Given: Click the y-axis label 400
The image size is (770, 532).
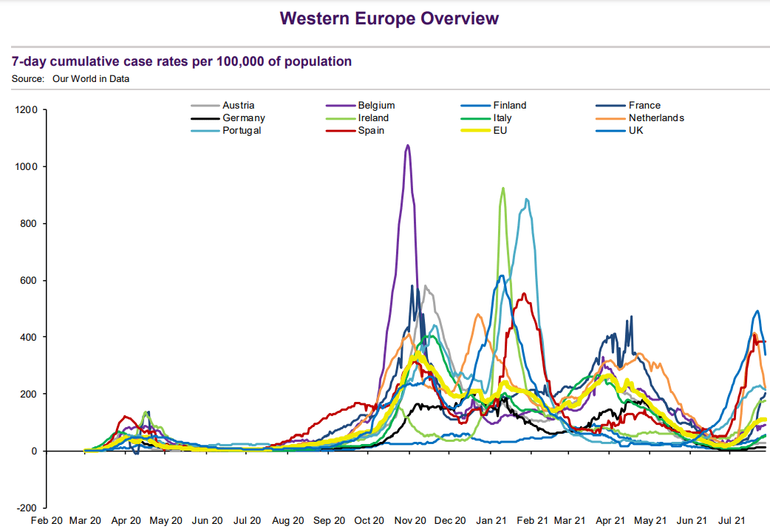Looking at the screenshot, I should (x=29, y=337).
